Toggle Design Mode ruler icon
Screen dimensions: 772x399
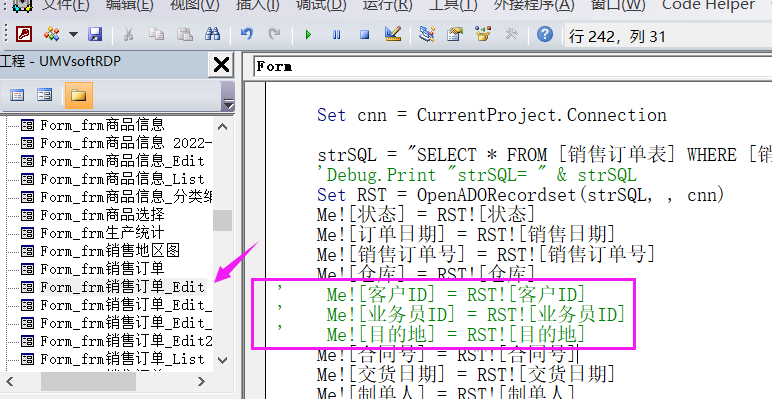393,34
